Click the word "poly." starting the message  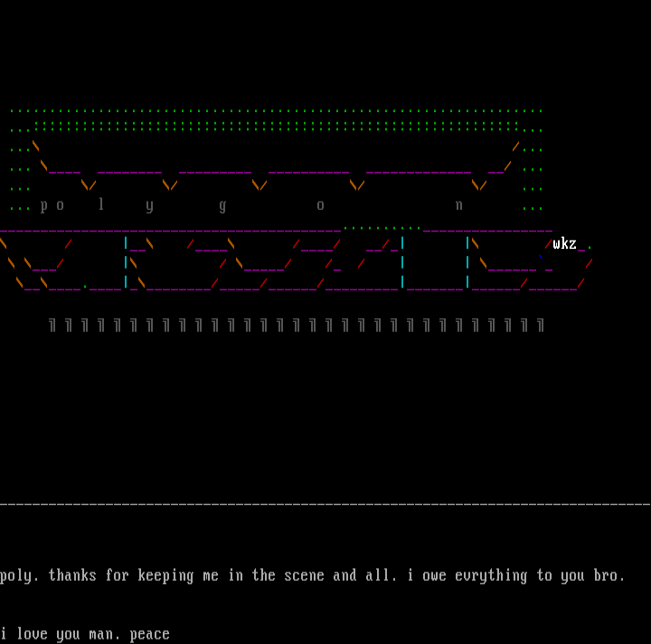[x=20, y=576]
